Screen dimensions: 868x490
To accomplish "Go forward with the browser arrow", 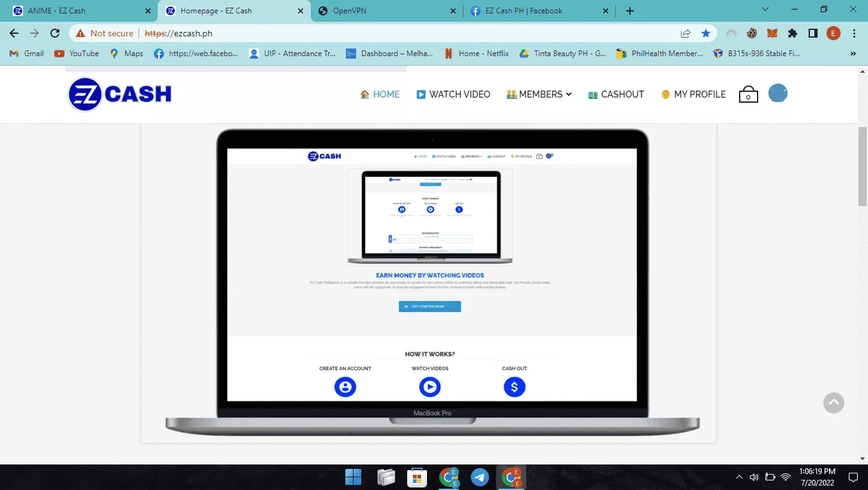I will tap(34, 33).
